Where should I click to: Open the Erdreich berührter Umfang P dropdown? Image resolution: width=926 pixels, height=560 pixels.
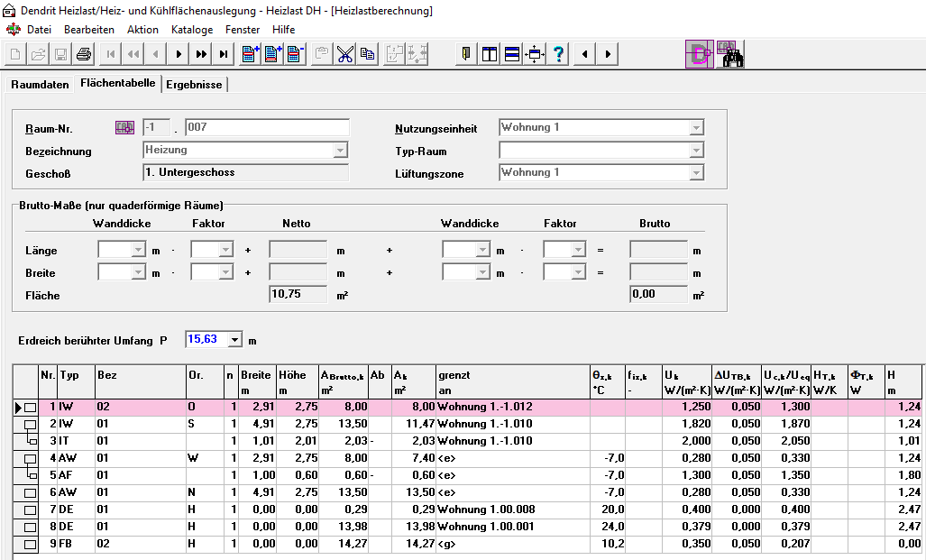pyautogui.click(x=235, y=340)
